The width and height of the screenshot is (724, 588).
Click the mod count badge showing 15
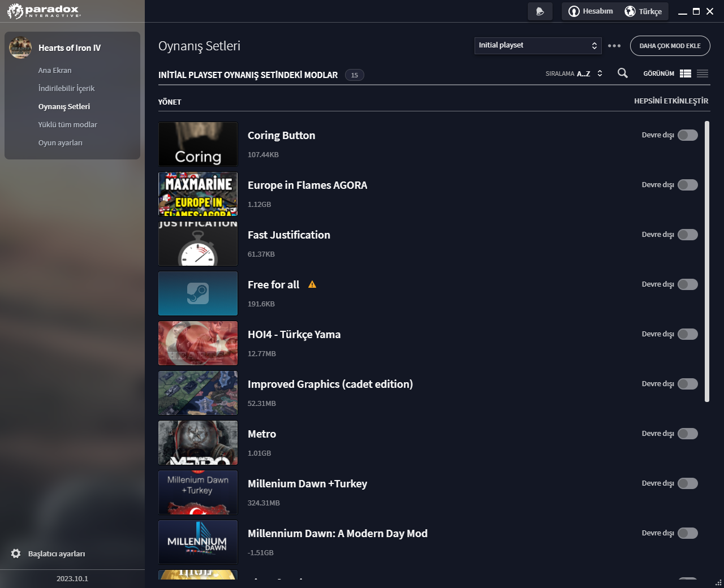click(355, 75)
